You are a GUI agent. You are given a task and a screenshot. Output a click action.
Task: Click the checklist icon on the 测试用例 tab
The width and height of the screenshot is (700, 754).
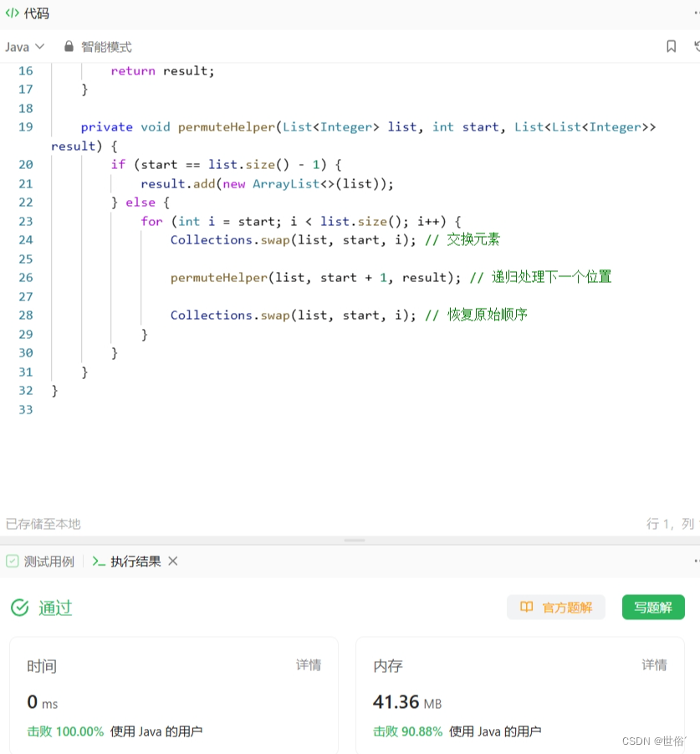(13, 561)
